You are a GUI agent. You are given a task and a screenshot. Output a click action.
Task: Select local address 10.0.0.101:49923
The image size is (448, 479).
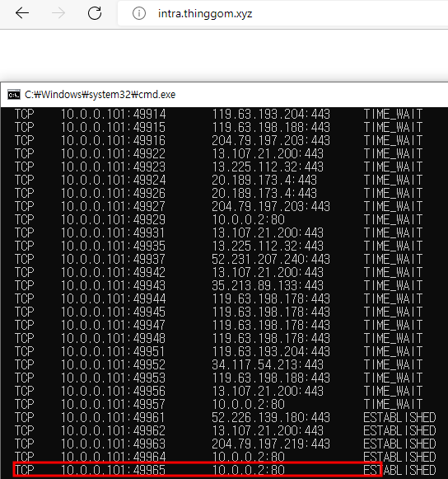pyautogui.click(x=113, y=167)
